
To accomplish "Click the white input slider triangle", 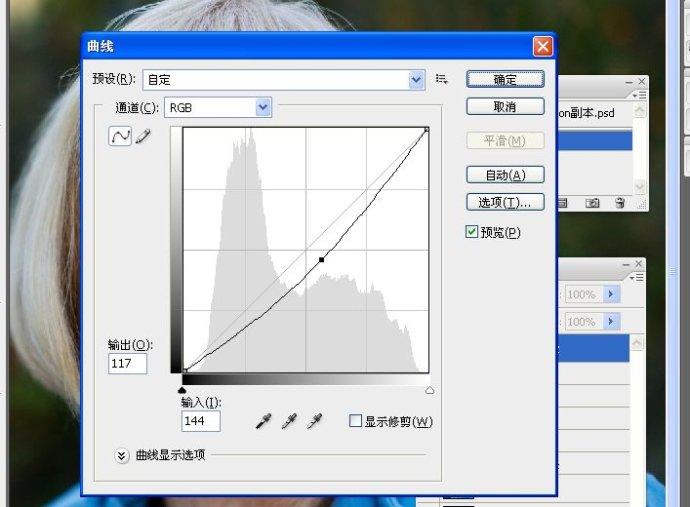I will tap(429, 390).
